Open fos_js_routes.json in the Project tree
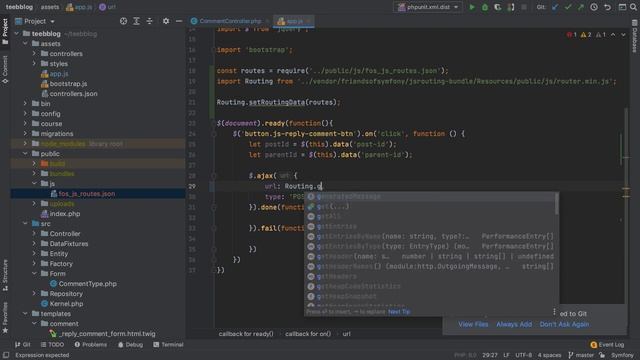The width and height of the screenshot is (640, 360). [x=87, y=193]
